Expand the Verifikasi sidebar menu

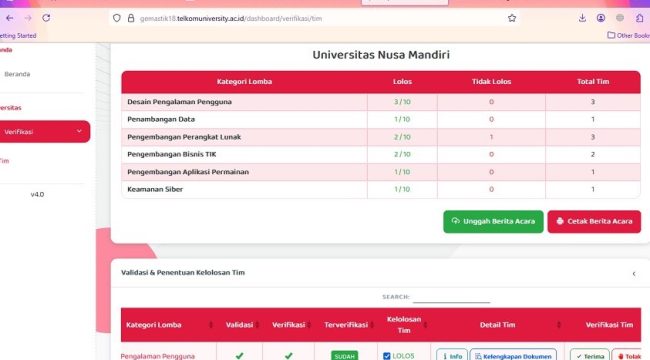click(44, 131)
